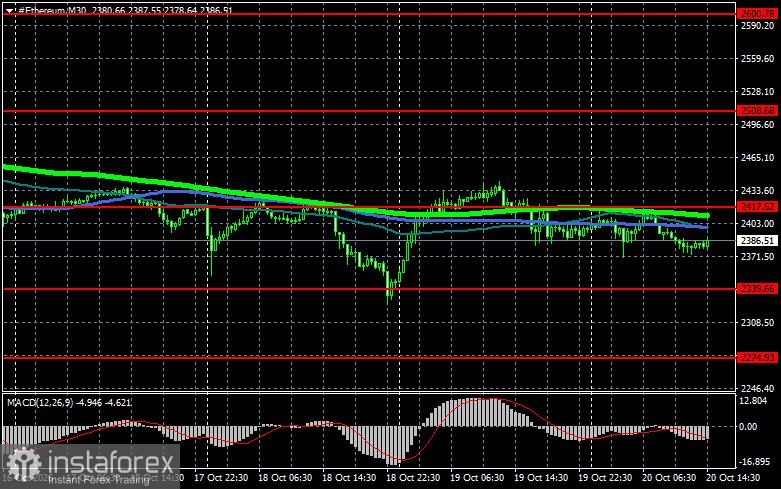This screenshot has width=781, height=489.
Task: Click the 2433.60 price scale value
Action: pos(758,191)
